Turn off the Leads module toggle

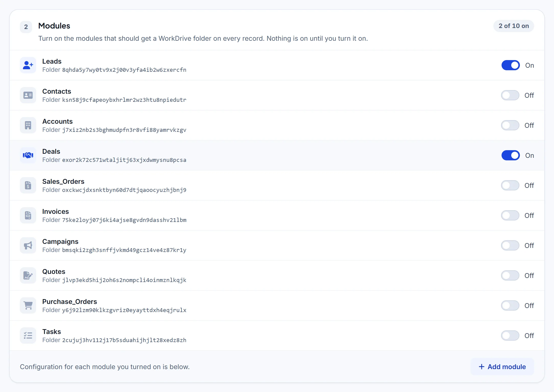pos(510,65)
